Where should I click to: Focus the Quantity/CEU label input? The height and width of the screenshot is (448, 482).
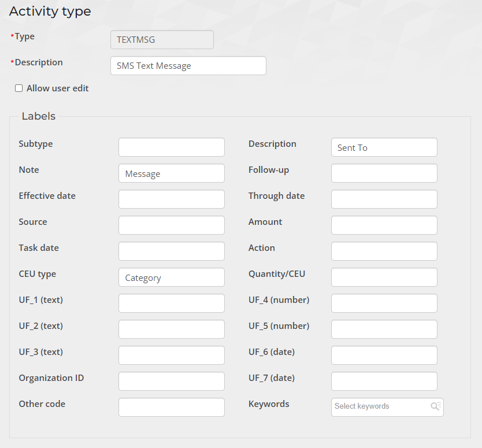[384, 277]
